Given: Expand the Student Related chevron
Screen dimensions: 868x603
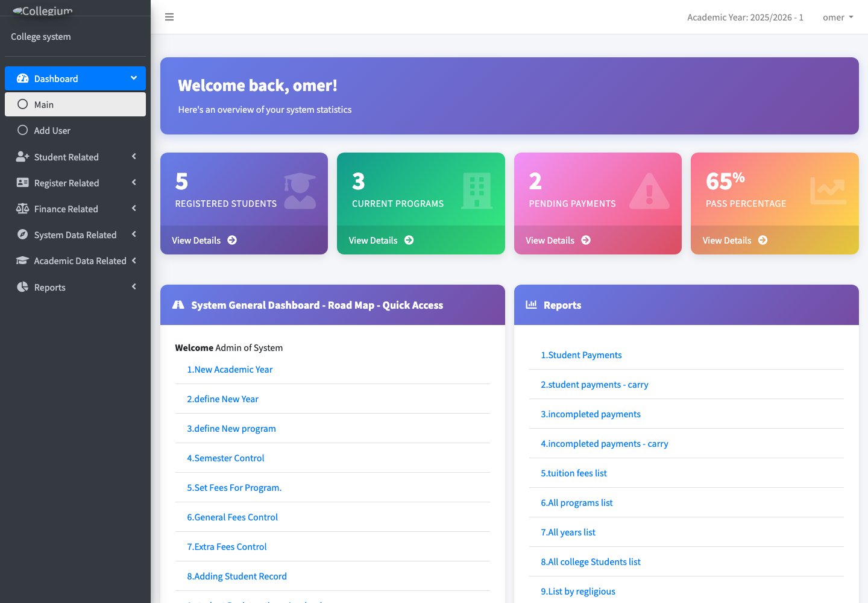Looking at the screenshot, I should [134, 157].
